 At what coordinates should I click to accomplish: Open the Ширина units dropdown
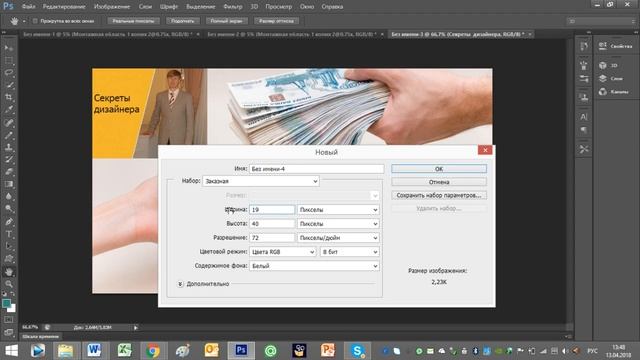pos(338,210)
